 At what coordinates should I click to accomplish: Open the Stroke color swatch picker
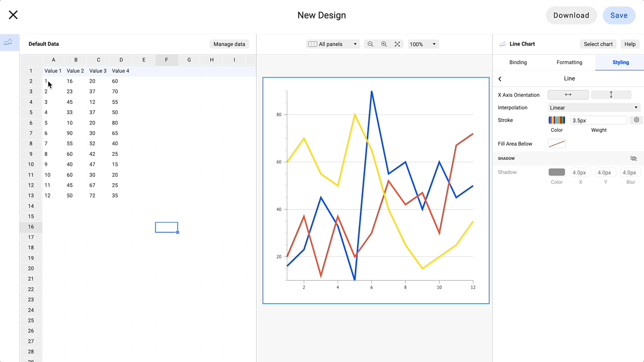click(x=556, y=120)
